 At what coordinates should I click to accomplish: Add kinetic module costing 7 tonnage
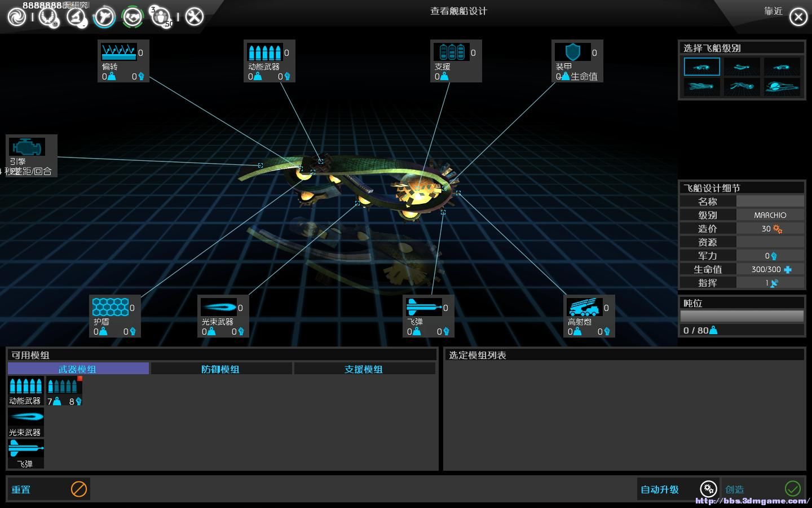pyautogui.click(x=64, y=391)
